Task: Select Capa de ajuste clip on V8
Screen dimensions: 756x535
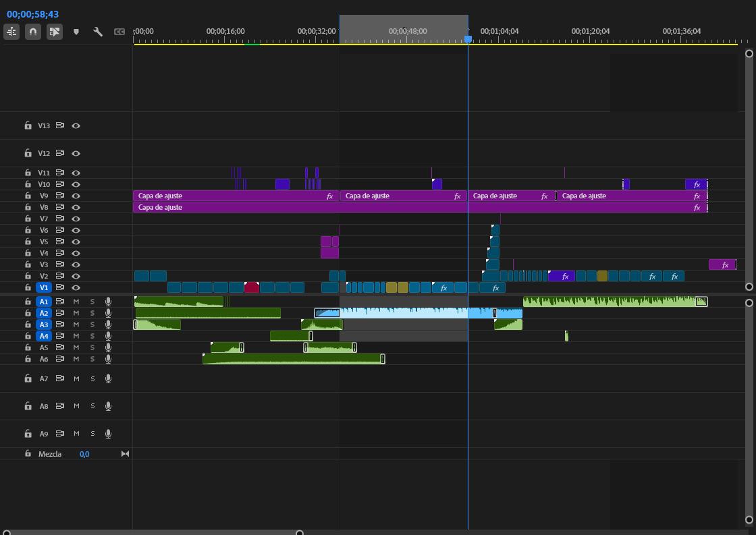Action: click(420, 207)
